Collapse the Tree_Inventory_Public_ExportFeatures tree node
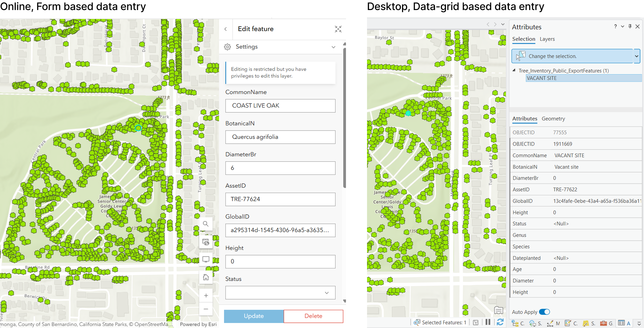Viewport: 644px width, 328px height. coord(514,70)
